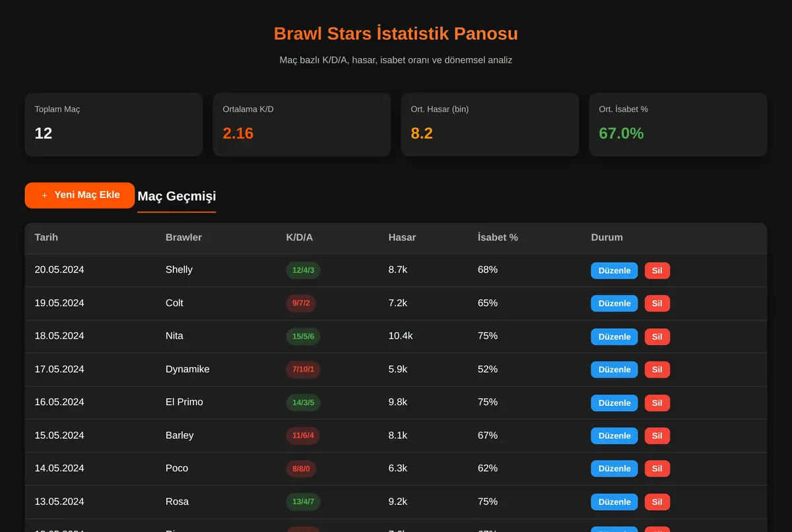This screenshot has width=792, height=532.
Task: Select the Tarih column header
Action: tap(46, 238)
